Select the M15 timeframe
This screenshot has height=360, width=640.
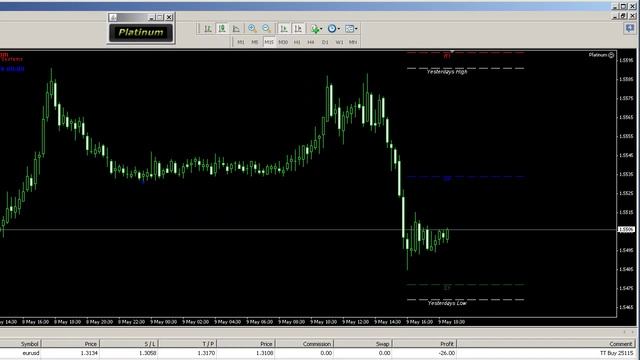269,42
